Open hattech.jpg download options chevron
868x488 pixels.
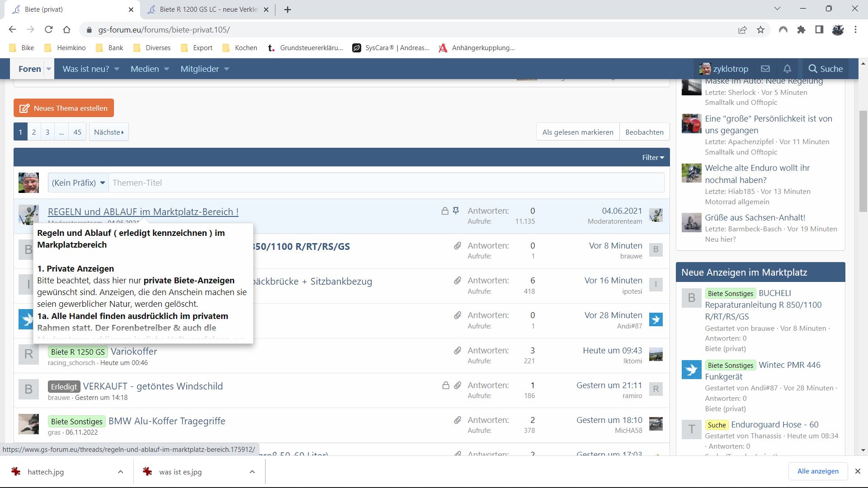tap(120, 472)
